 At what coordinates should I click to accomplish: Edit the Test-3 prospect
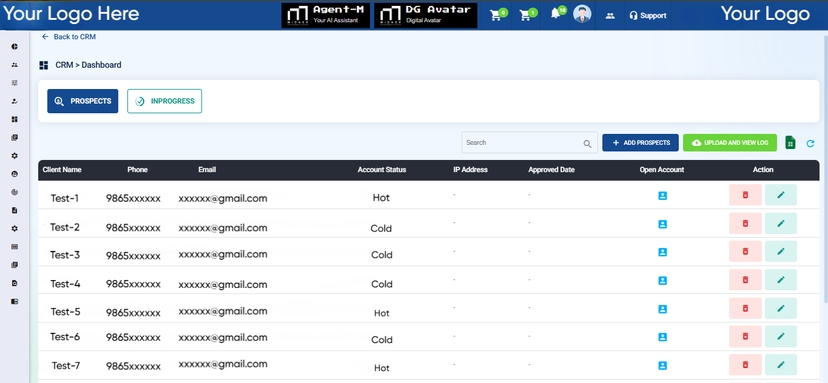tap(781, 251)
